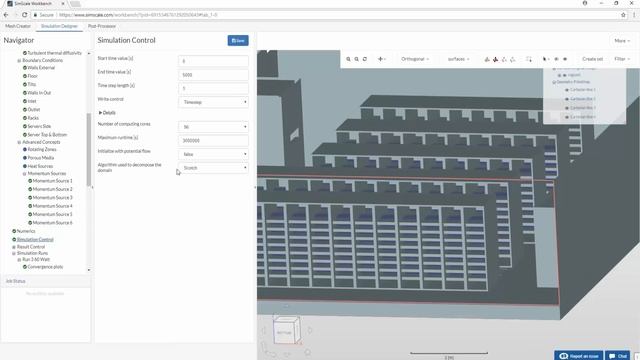Bookmark this page with the star icon

point(623,15)
